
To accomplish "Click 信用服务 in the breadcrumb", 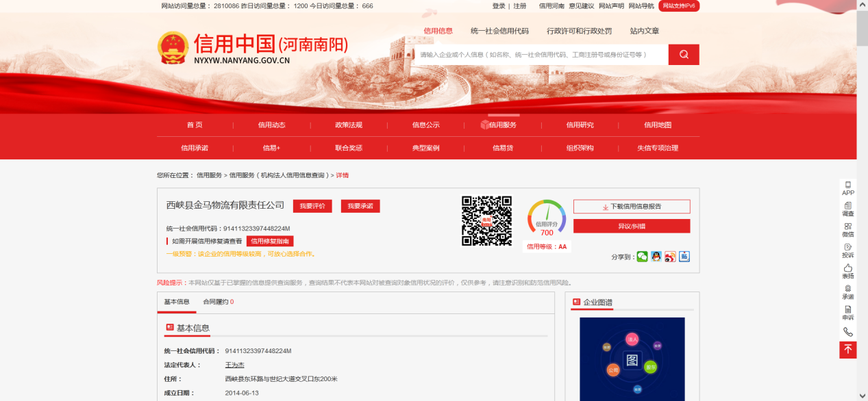I will 209,175.
